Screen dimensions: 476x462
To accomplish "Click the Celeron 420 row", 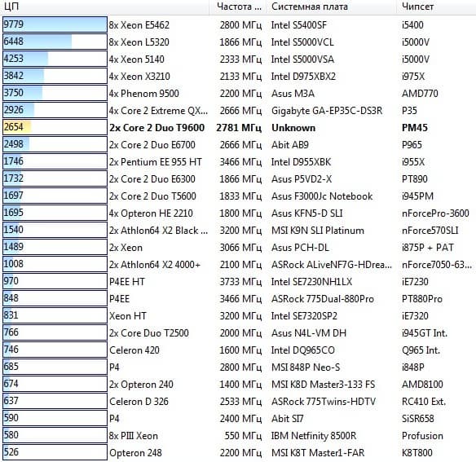I will tap(238, 350).
